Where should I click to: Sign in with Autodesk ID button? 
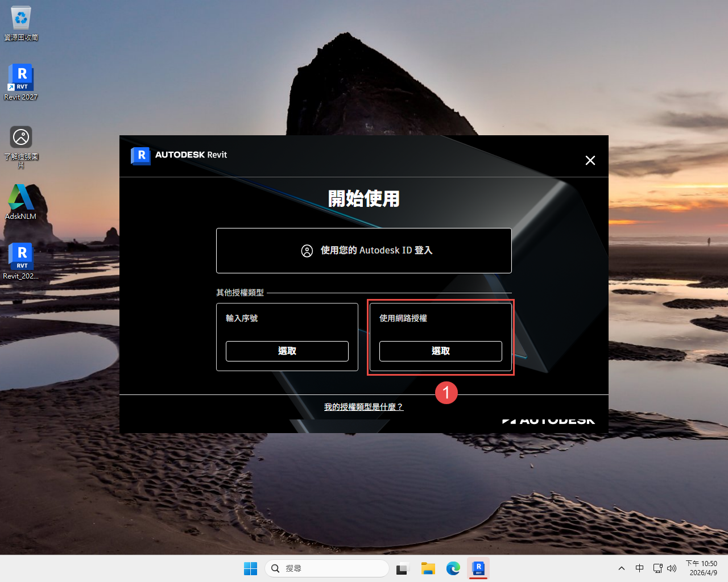tap(364, 251)
